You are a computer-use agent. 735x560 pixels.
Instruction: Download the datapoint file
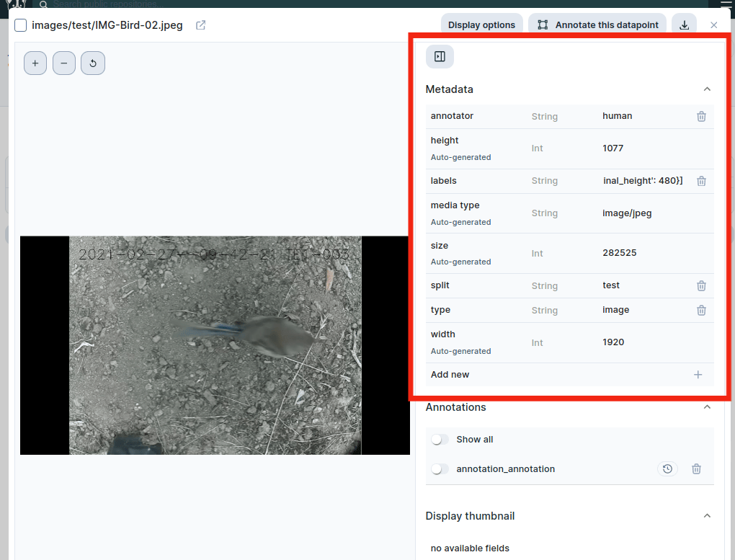tap(684, 25)
